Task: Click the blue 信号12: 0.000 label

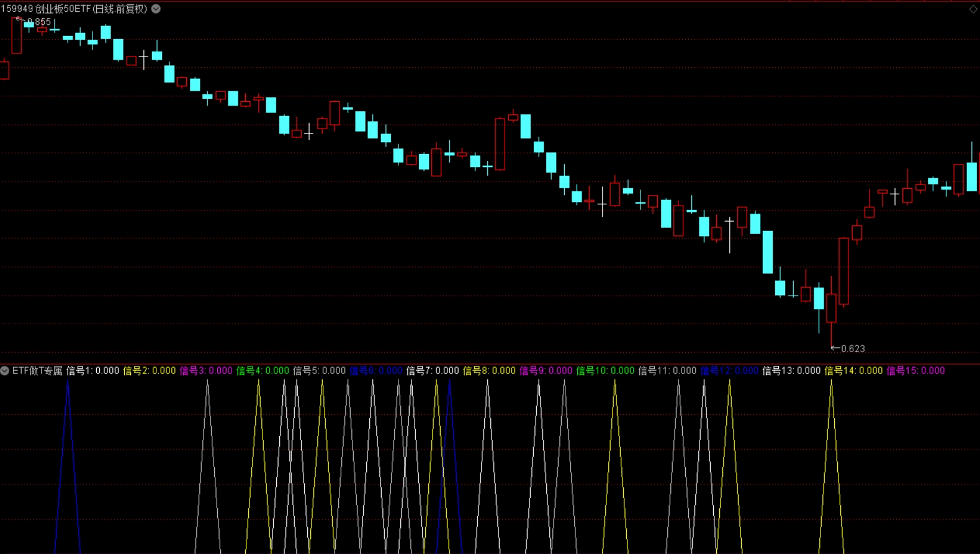Action: click(x=729, y=371)
